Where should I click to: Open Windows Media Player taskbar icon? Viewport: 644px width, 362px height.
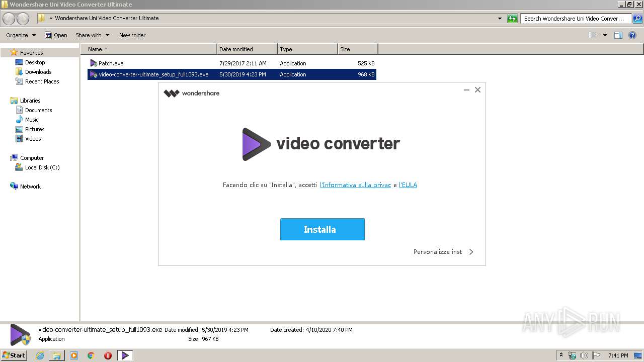pyautogui.click(x=74, y=355)
